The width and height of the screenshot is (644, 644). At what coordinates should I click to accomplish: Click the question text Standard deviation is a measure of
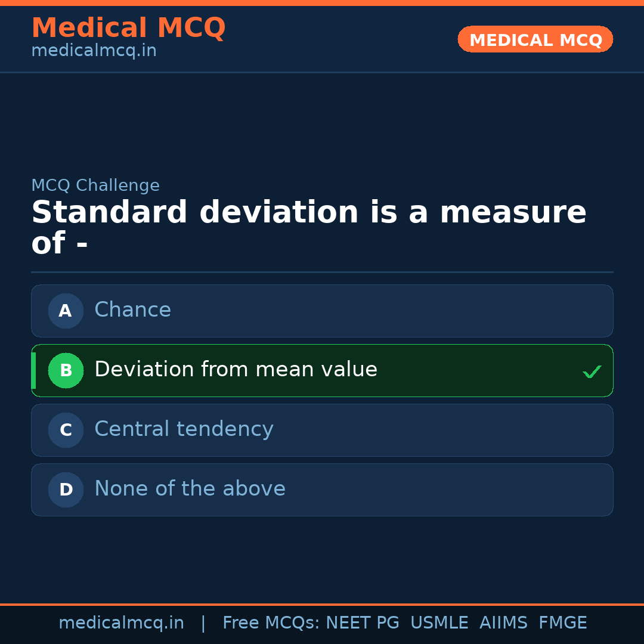point(308,225)
